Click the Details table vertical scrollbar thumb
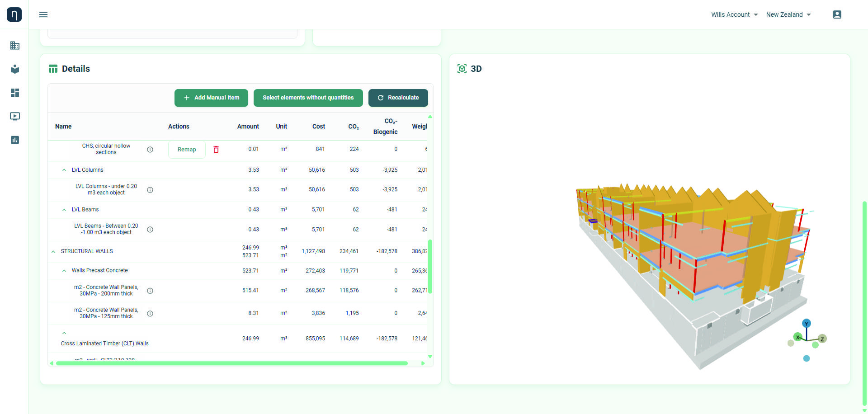 (430, 267)
